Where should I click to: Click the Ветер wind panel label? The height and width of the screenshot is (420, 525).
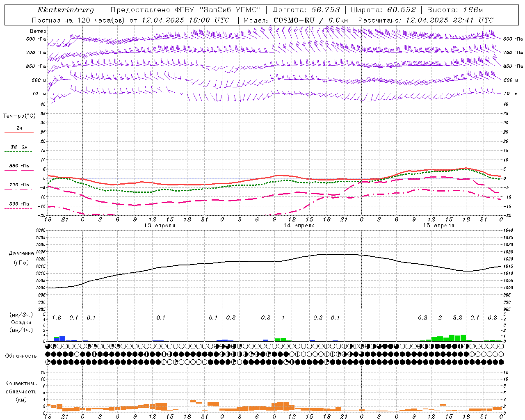38,31
